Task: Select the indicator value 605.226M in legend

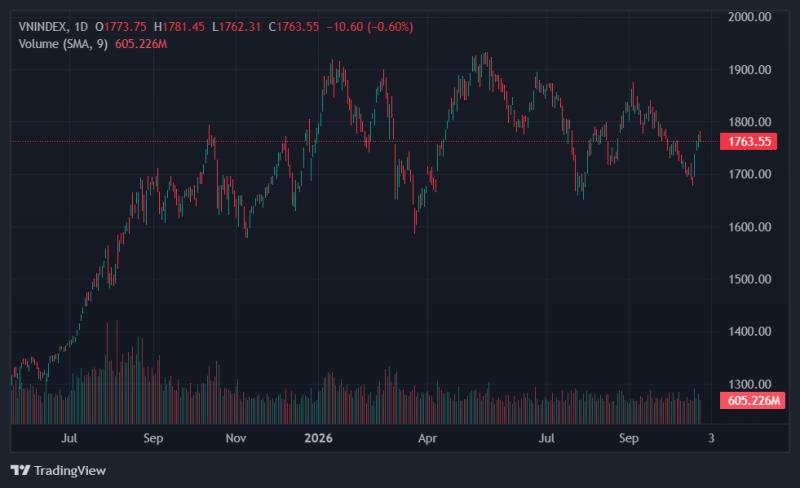Action: click(x=141, y=44)
